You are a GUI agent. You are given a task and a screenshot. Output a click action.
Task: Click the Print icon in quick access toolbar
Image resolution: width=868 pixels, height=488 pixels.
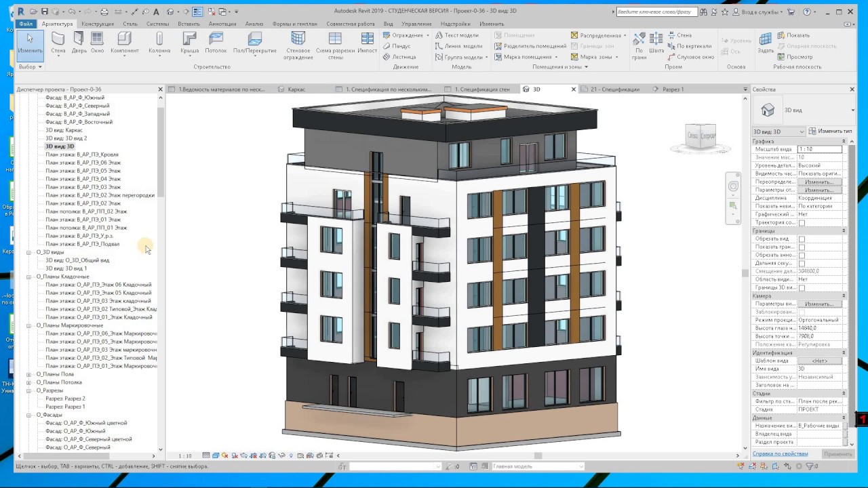click(x=104, y=12)
